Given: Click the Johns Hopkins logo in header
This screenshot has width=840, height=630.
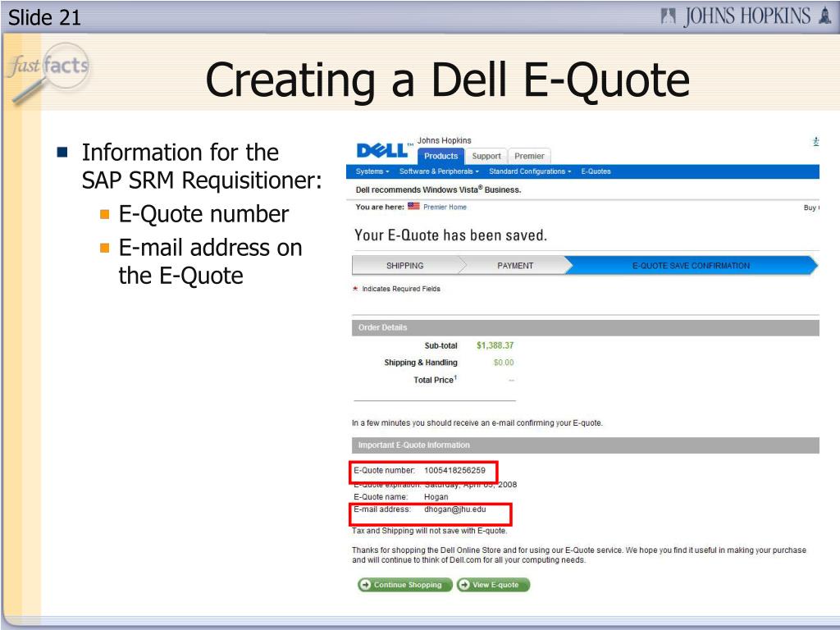Looking at the screenshot, I should 746,16.
